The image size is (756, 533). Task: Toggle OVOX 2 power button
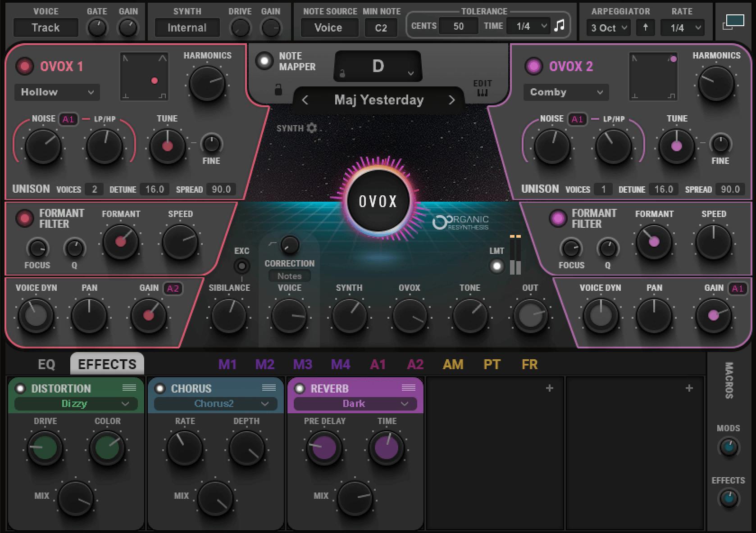click(x=534, y=66)
